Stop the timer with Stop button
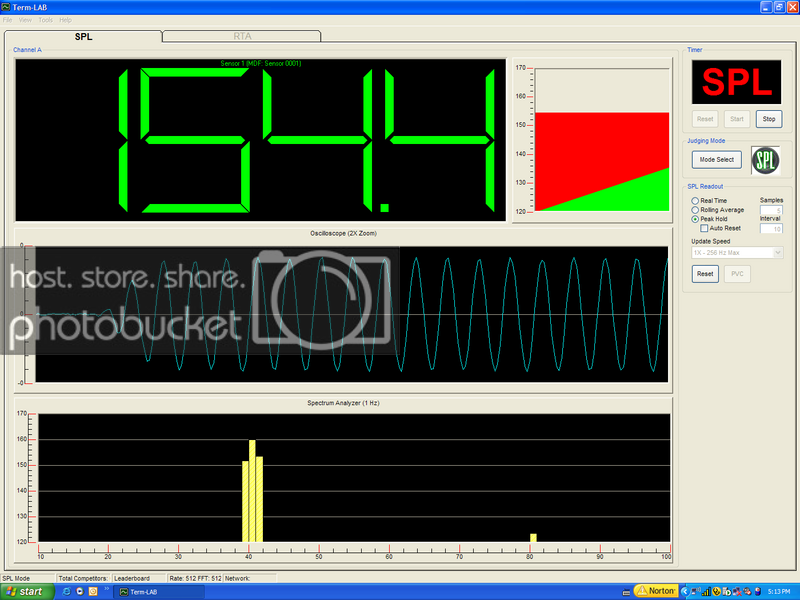This screenshot has height=600, width=800. coord(769,119)
